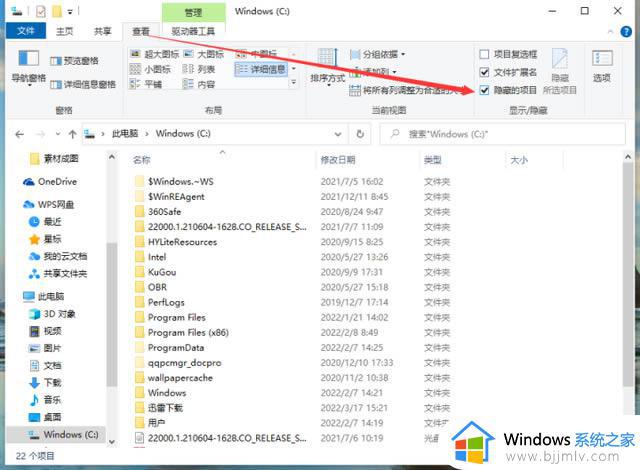The width and height of the screenshot is (640, 470).
Task: Go up one folder level arrow
Action: pos(73,134)
